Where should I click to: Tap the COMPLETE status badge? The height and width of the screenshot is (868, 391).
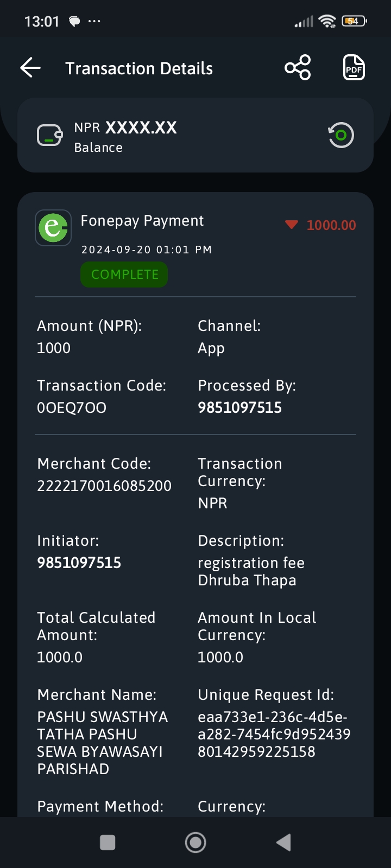[124, 275]
